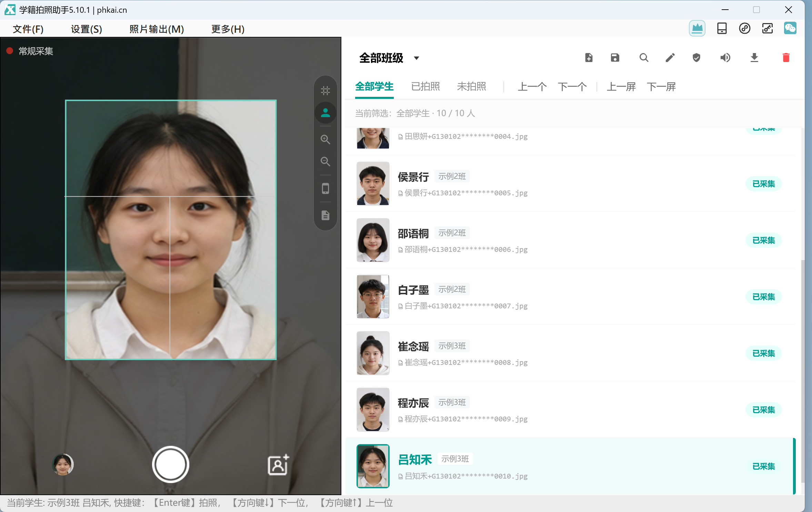Click the download arrow icon
812x512 pixels.
[754, 58]
